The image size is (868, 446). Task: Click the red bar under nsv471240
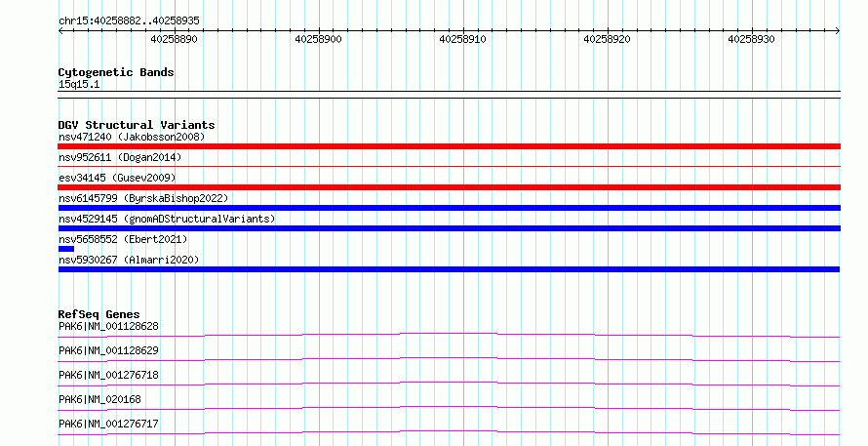[x=449, y=146]
